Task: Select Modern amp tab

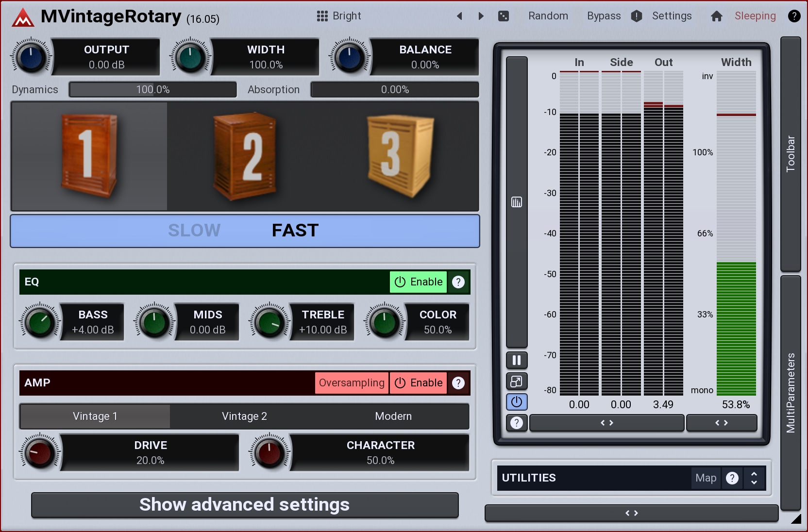Action: pos(393,416)
